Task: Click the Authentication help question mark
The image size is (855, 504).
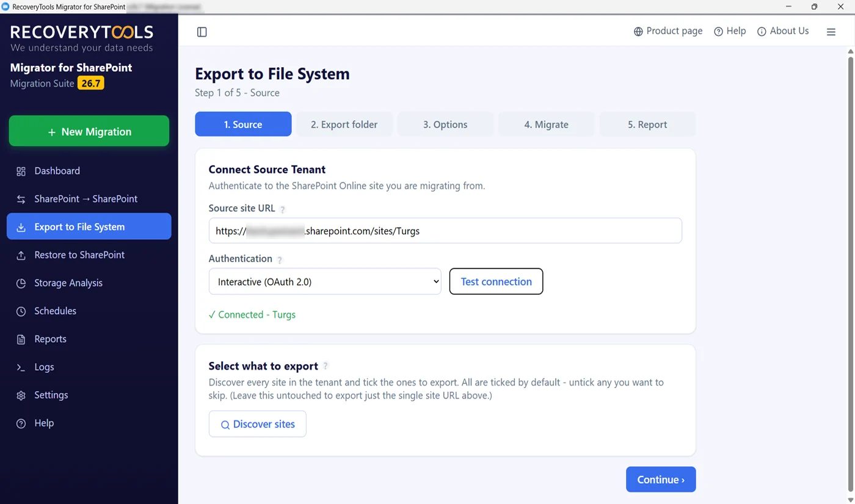Action: pyautogui.click(x=280, y=260)
